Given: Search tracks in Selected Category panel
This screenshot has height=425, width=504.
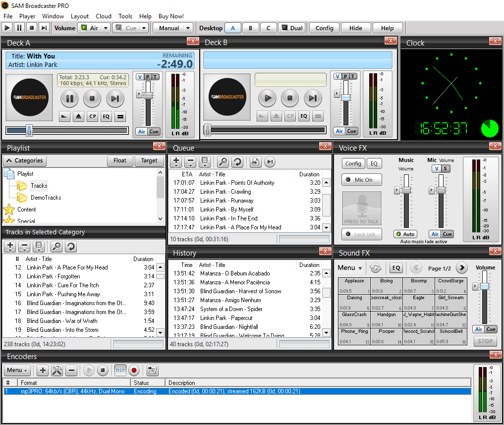Looking at the screenshot, I should click(56, 246).
